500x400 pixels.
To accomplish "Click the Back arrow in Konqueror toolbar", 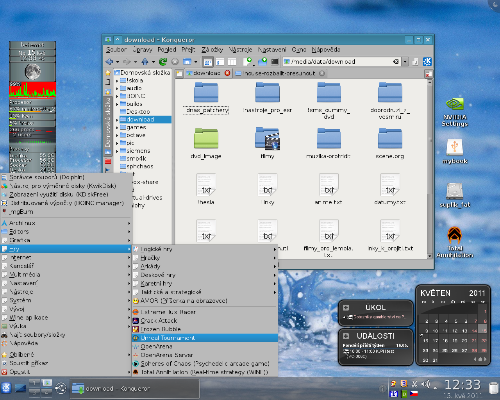I will click(x=109, y=62).
